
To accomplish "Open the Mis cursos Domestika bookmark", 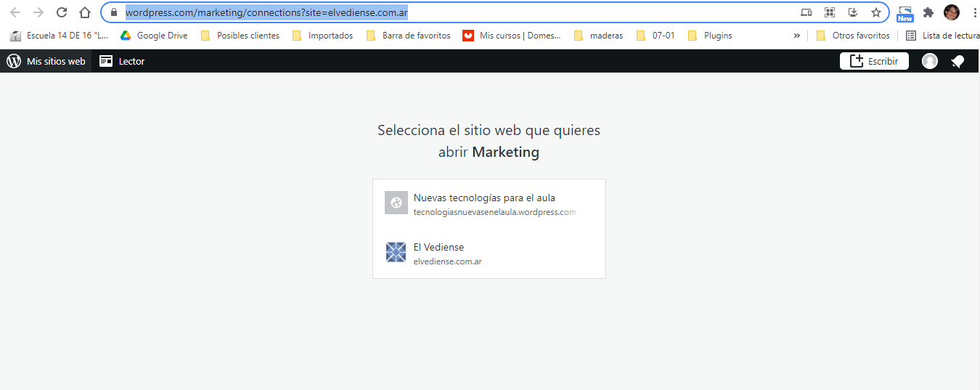I will pos(513,36).
